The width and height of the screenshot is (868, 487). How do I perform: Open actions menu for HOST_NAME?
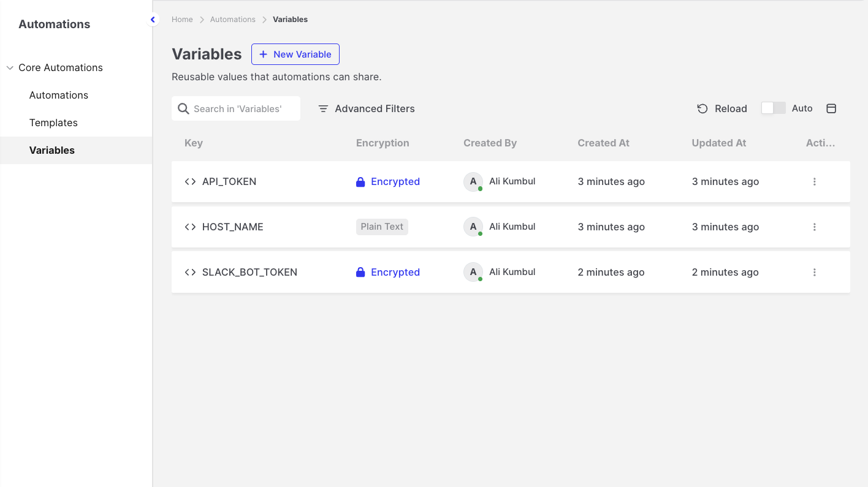(814, 227)
